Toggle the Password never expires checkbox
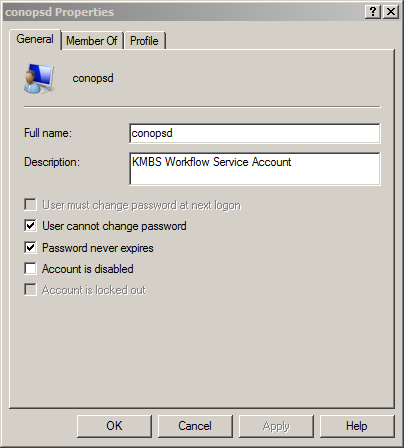 tap(30, 248)
